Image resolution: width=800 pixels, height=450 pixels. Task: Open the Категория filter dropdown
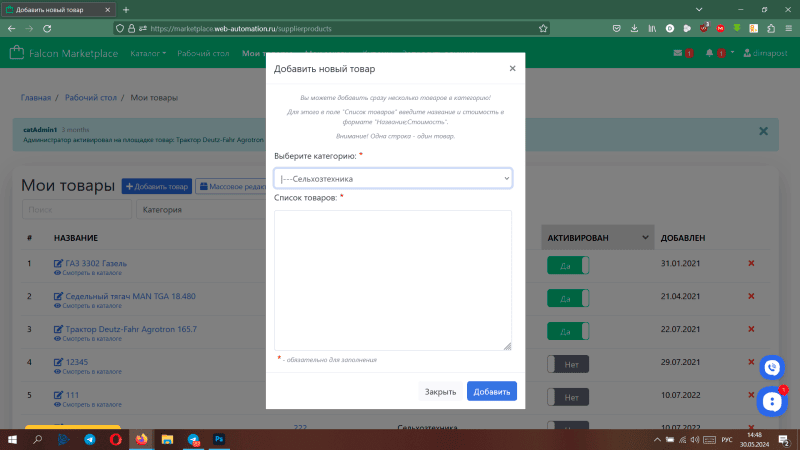pyautogui.click(x=201, y=210)
